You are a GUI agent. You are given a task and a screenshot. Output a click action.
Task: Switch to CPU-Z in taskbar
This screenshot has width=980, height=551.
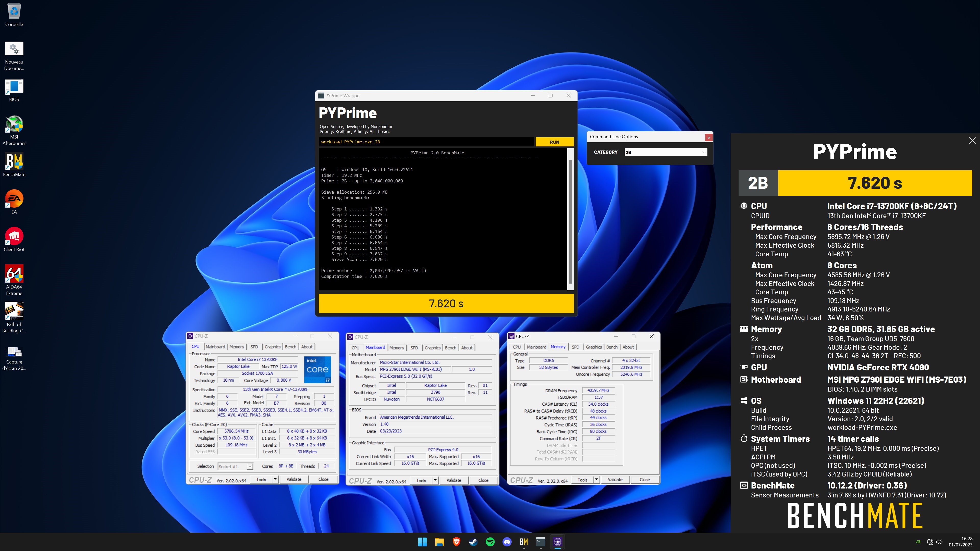tap(558, 542)
